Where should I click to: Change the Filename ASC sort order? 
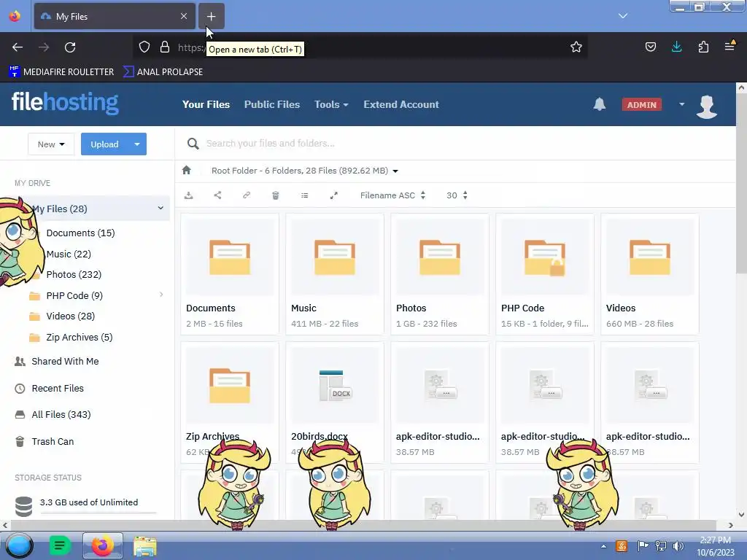tap(392, 195)
